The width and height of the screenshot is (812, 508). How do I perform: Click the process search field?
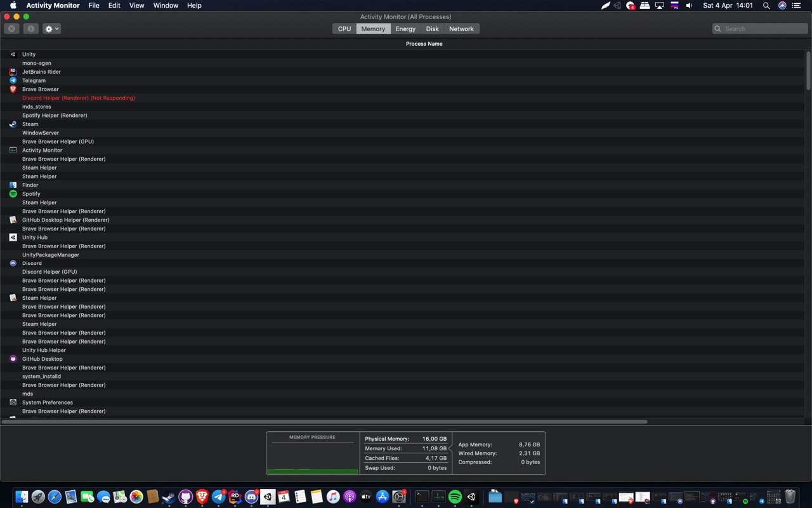pyautogui.click(x=760, y=29)
